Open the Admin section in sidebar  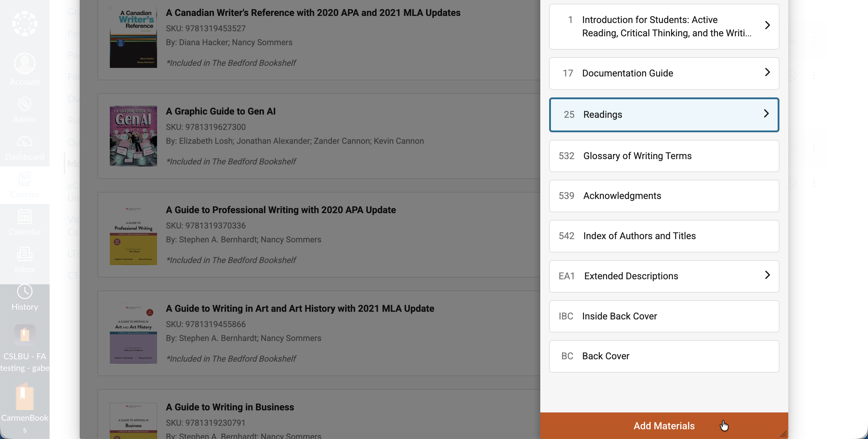(25, 110)
